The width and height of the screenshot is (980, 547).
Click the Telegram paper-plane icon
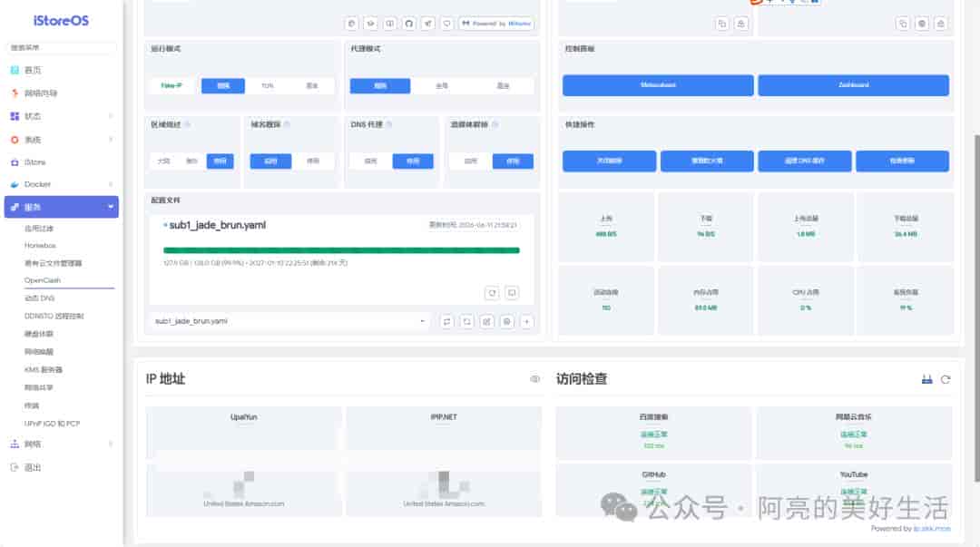pyautogui.click(x=428, y=24)
